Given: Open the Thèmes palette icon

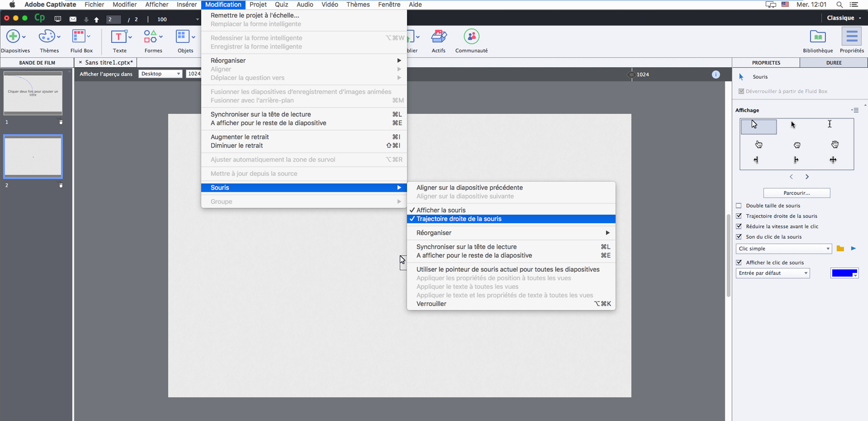Looking at the screenshot, I should click(x=47, y=36).
